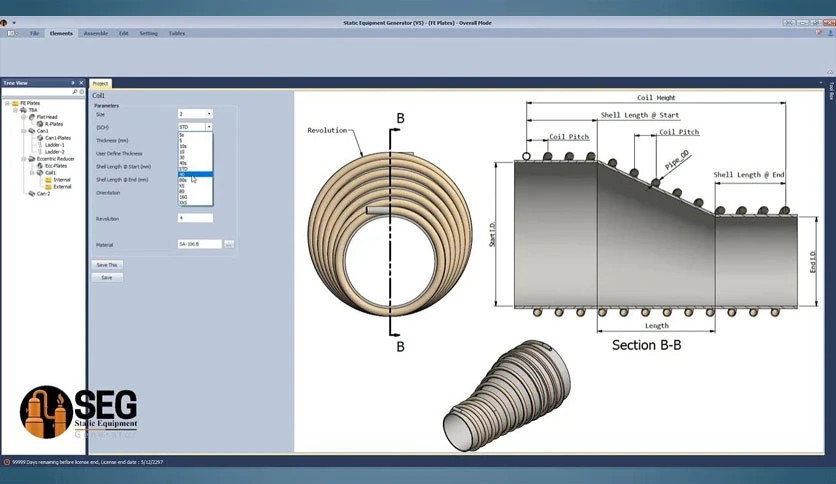Click the Save This button

click(x=107, y=265)
